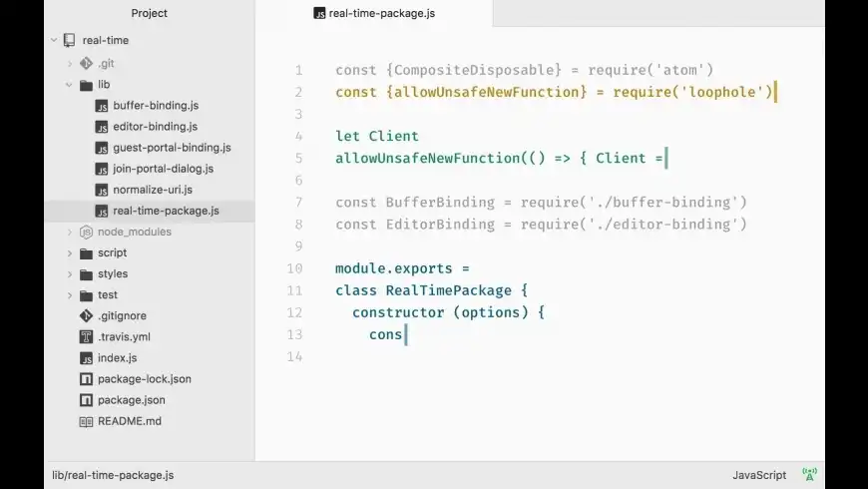This screenshot has width=868, height=489.
Task: Click the node_modules package icon
Action: point(86,233)
